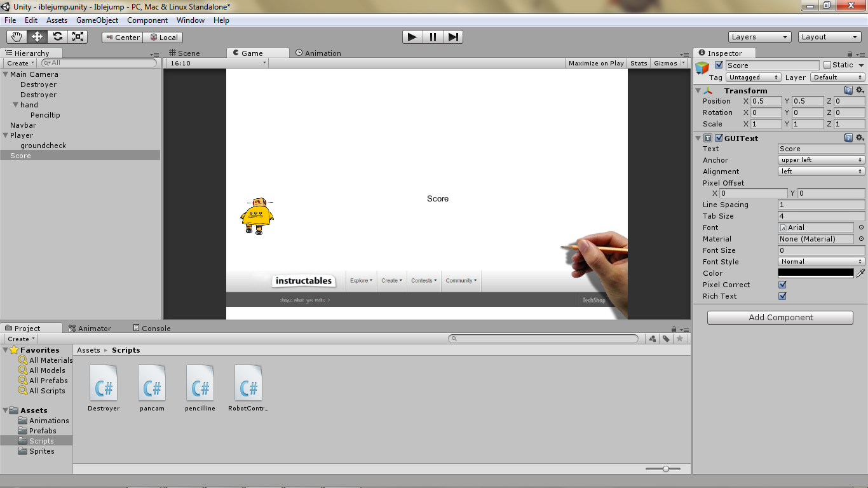The width and height of the screenshot is (868, 488).
Task: Open the Material object picker circle
Action: pyautogui.click(x=861, y=239)
